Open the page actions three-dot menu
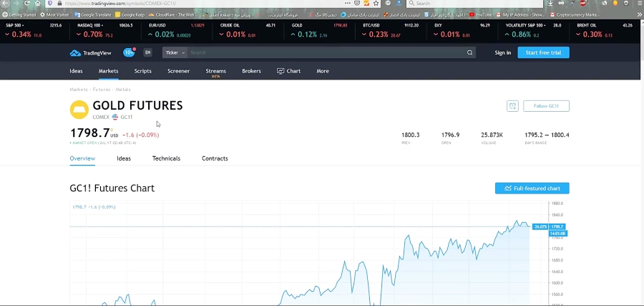Viewport: 644px width, 306px height. (348, 4)
